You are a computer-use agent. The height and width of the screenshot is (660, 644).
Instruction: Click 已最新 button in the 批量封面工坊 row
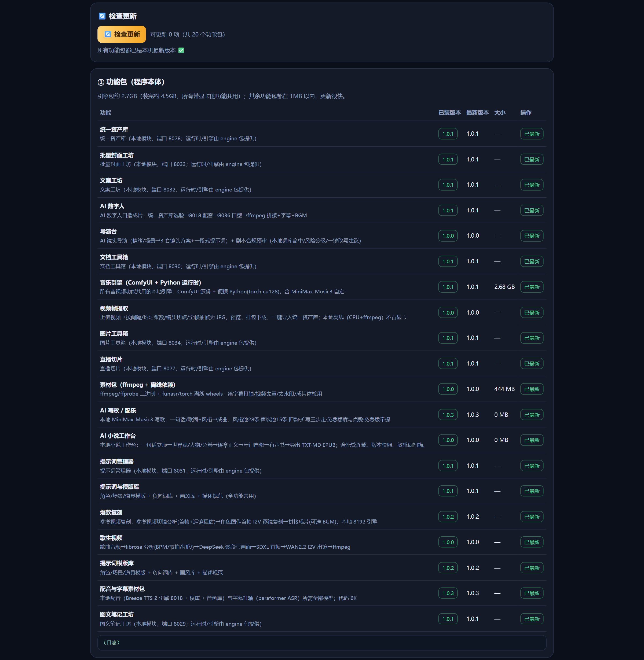click(x=531, y=160)
